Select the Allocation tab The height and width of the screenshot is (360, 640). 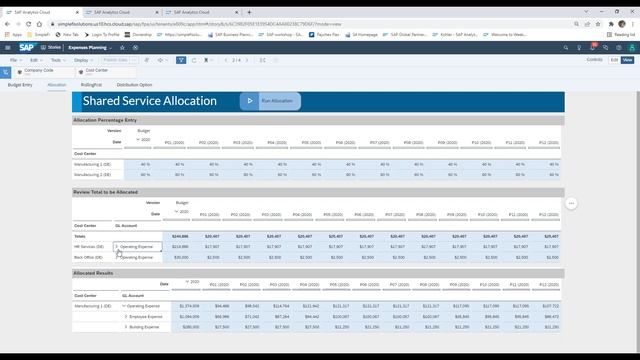point(57,85)
